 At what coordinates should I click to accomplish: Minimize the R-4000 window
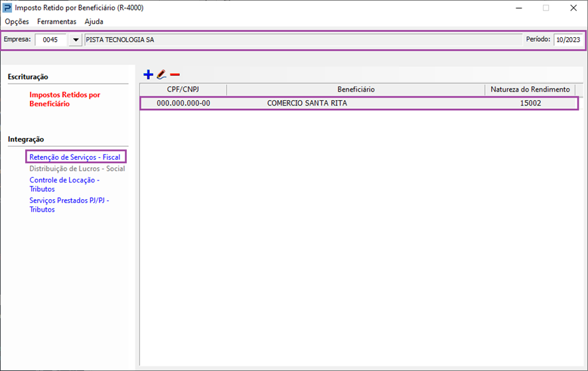click(x=519, y=8)
